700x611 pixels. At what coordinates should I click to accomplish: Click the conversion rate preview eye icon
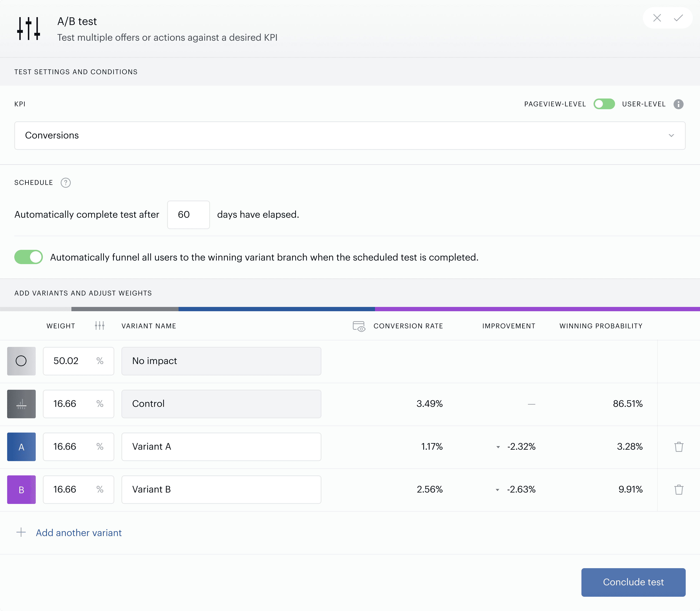coord(359,326)
